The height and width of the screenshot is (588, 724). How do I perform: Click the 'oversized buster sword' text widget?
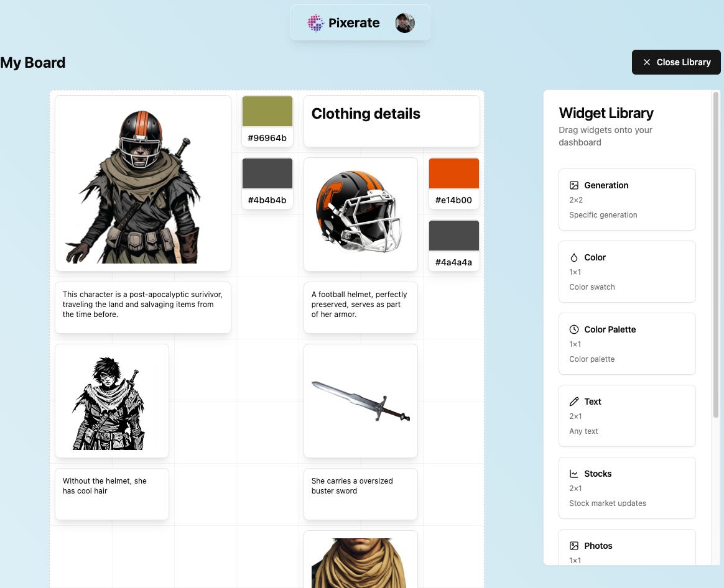click(x=361, y=494)
